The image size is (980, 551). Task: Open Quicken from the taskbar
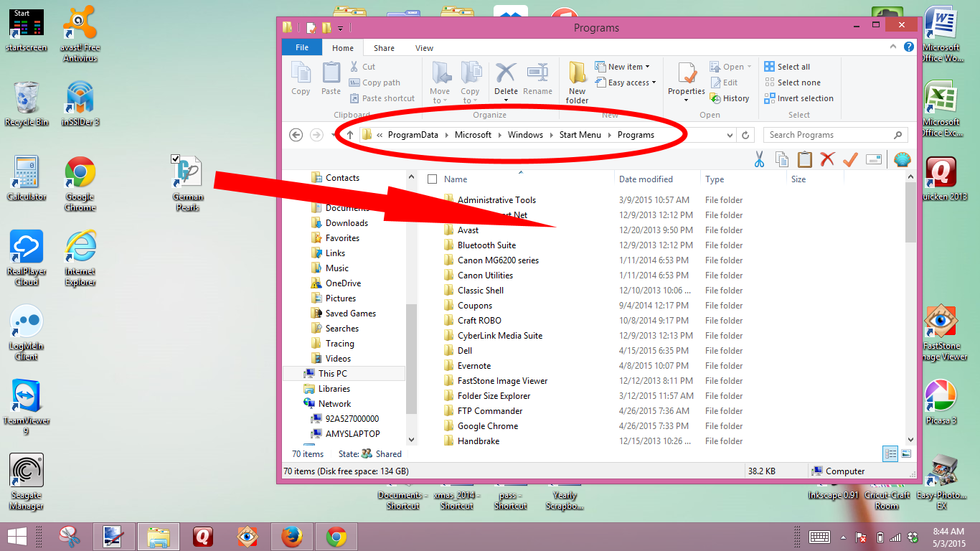[203, 537]
